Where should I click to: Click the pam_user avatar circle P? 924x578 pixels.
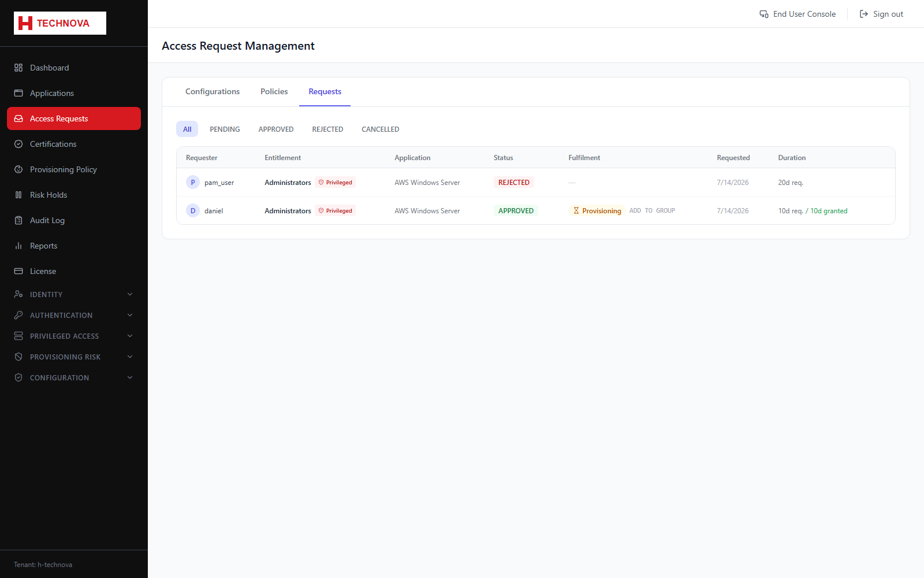point(193,182)
